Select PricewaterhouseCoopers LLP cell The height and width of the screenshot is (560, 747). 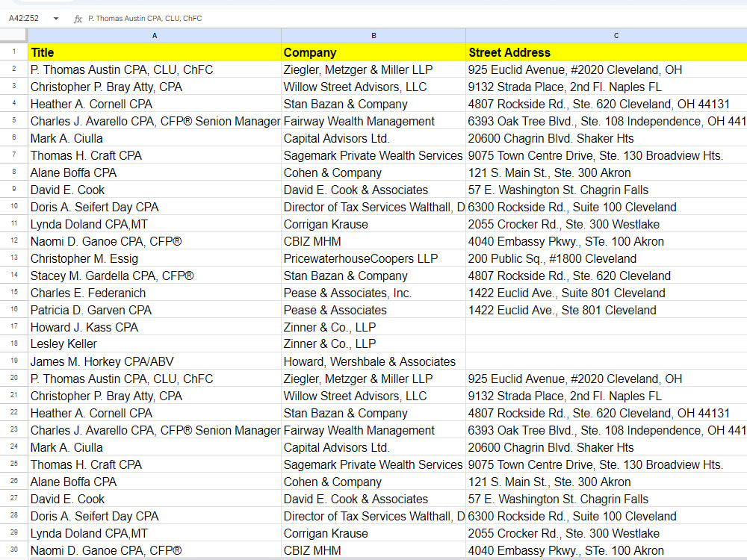pyautogui.click(x=373, y=258)
